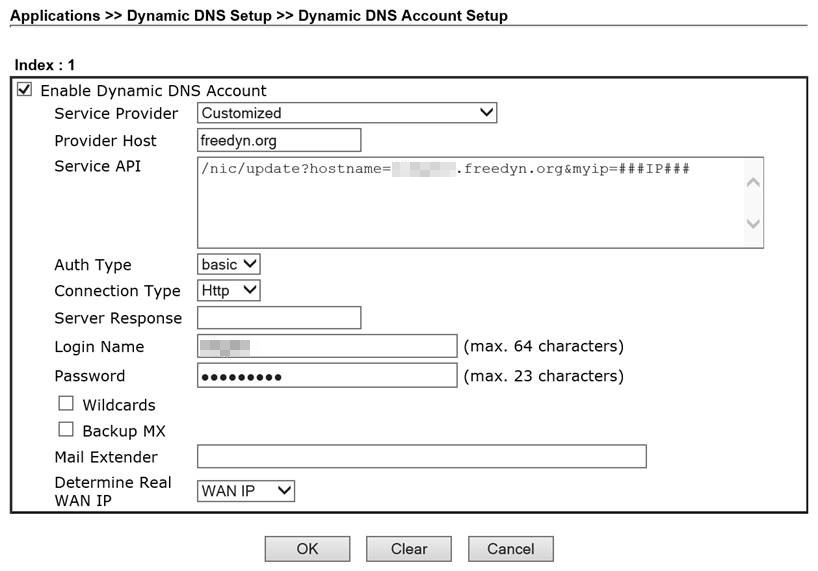This screenshot has width=818, height=571.
Task: Focus the Password field
Action: click(327, 376)
